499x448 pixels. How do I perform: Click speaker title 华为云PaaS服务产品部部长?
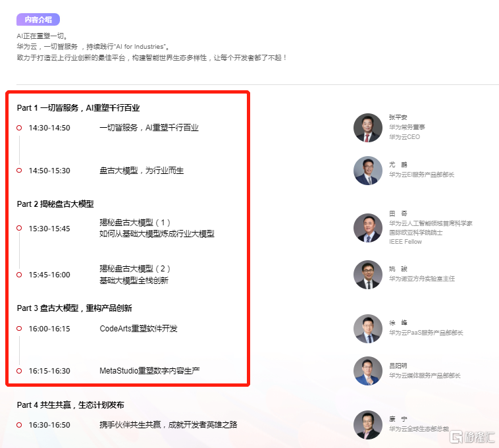click(x=426, y=333)
